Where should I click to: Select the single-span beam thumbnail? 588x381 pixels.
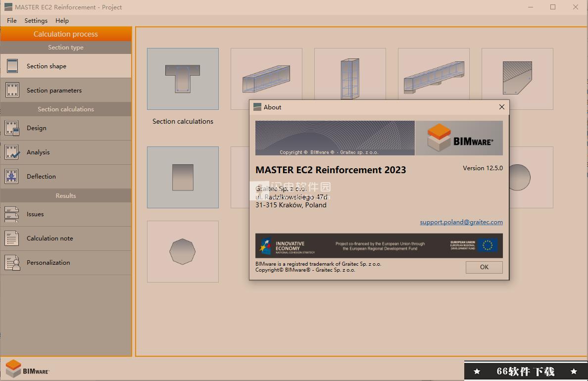(x=266, y=79)
